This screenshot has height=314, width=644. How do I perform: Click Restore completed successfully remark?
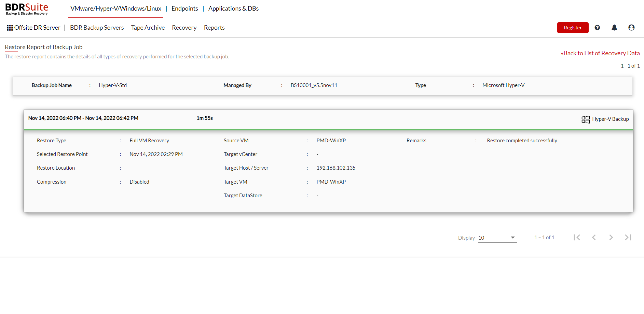click(x=522, y=141)
